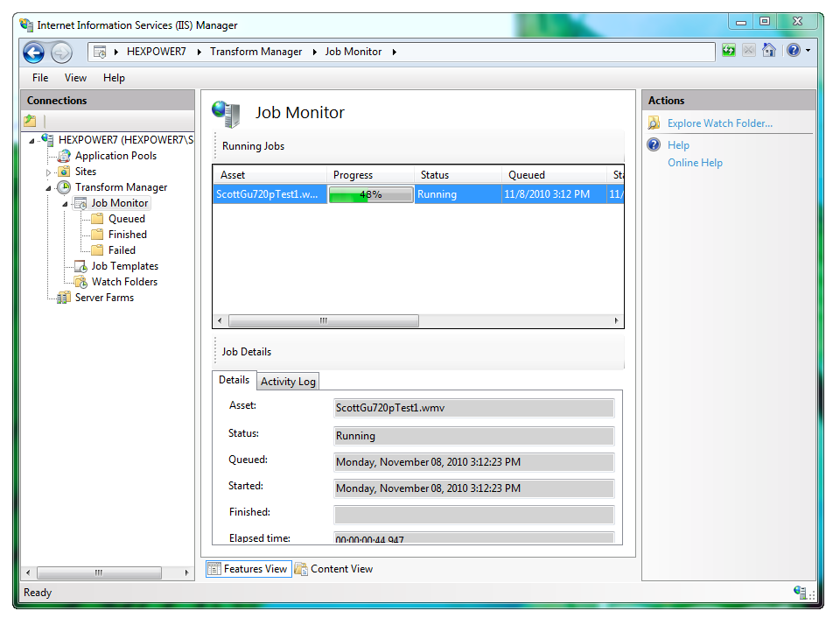Click Transform Manager in the breadcrumb
Image resolution: width=840 pixels, height=625 pixels.
[x=256, y=52]
